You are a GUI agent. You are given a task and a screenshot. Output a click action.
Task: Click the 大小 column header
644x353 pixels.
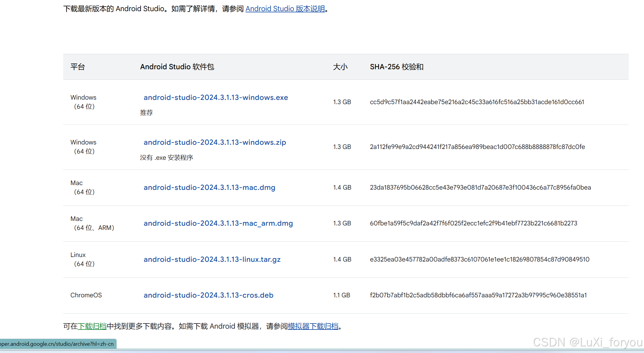(340, 67)
